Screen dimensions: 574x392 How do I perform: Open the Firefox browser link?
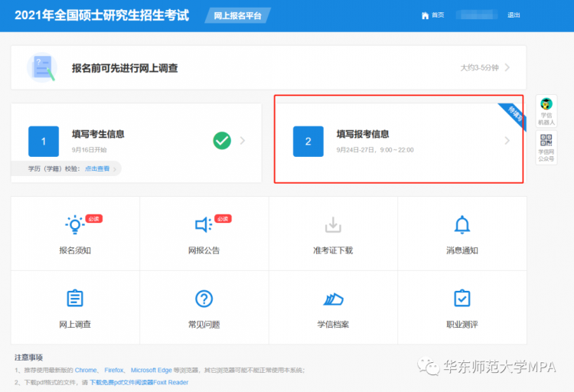click(x=113, y=371)
